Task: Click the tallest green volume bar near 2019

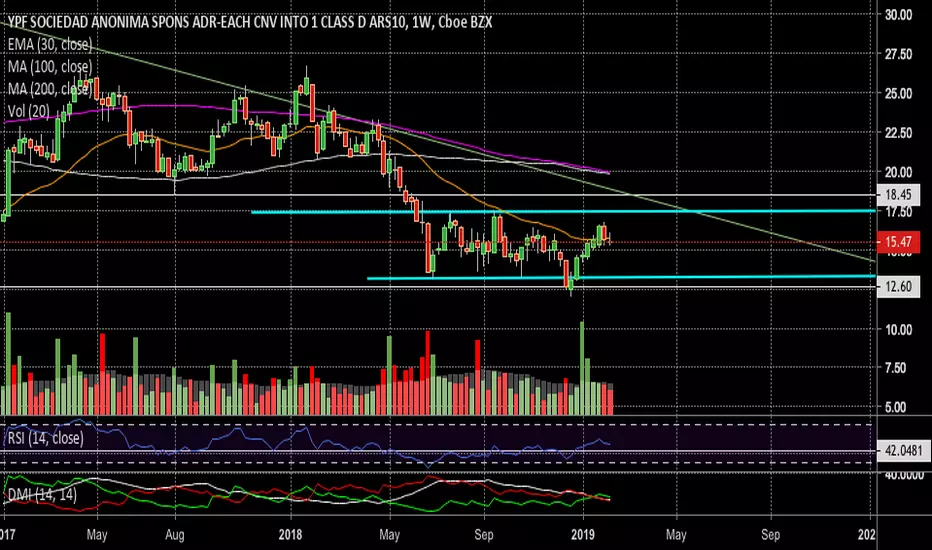Action: [x=582, y=368]
